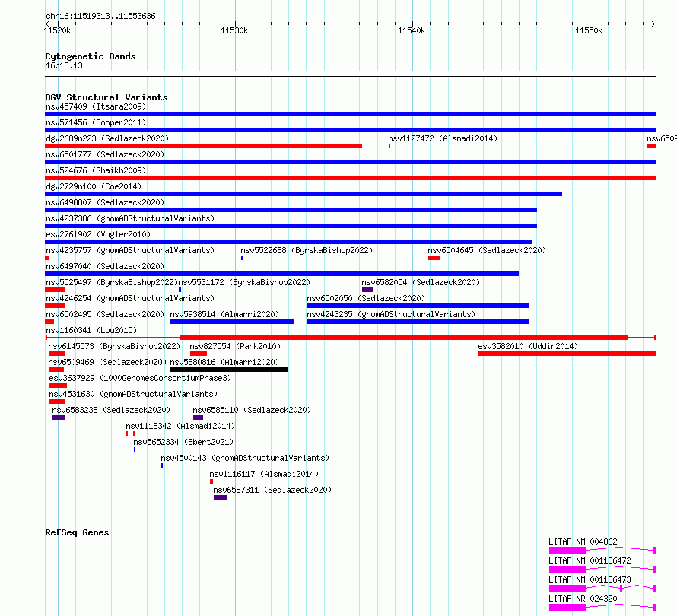Click the nsv6504645 (Sedlazeck2020) label
Image resolution: width=677 pixels, height=616 pixels.
[x=487, y=250]
